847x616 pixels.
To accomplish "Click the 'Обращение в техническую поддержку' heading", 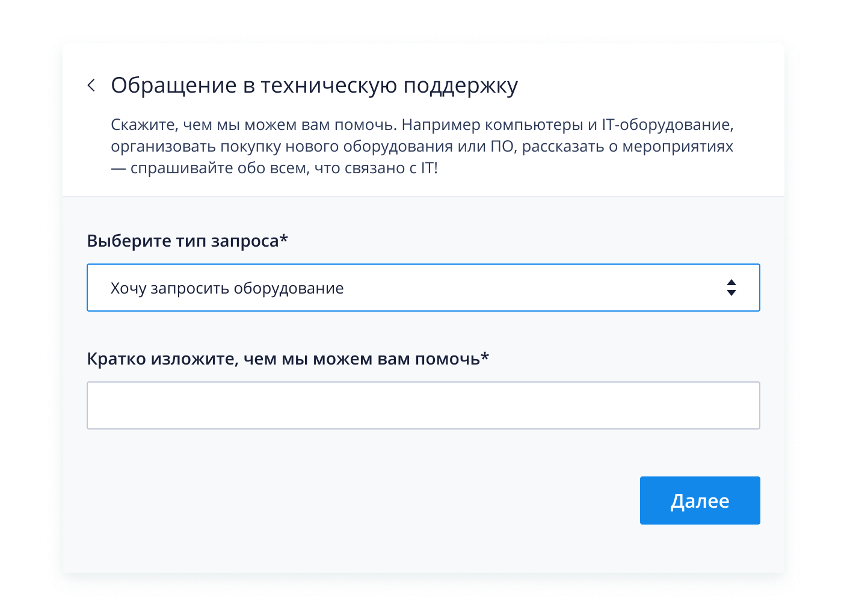I will [315, 85].
